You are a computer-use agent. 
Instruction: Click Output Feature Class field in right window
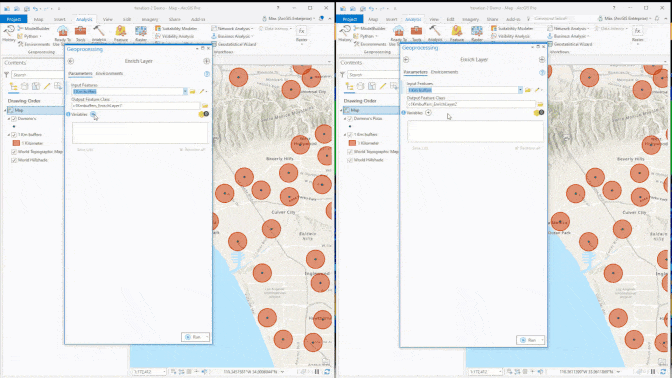tap(471, 104)
